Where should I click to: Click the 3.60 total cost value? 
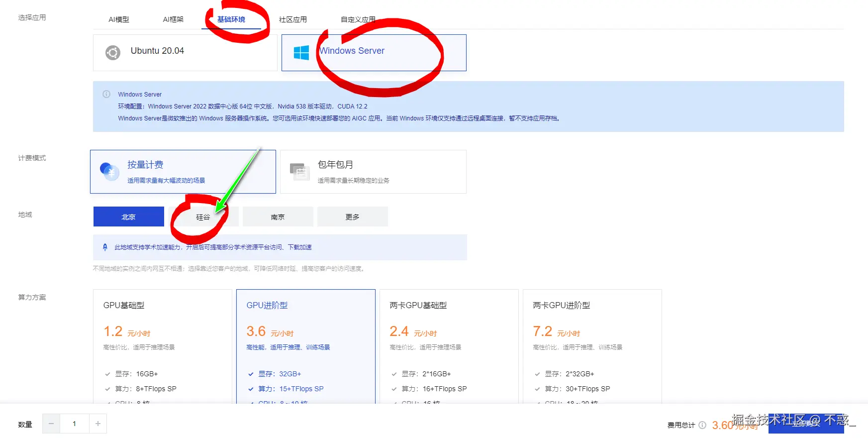click(723, 425)
